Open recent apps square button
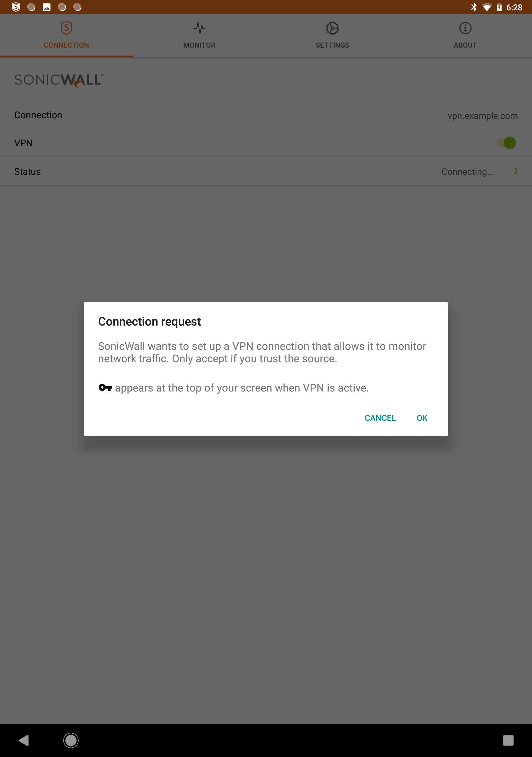Image resolution: width=532 pixels, height=757 pixels. coord(508,740)
